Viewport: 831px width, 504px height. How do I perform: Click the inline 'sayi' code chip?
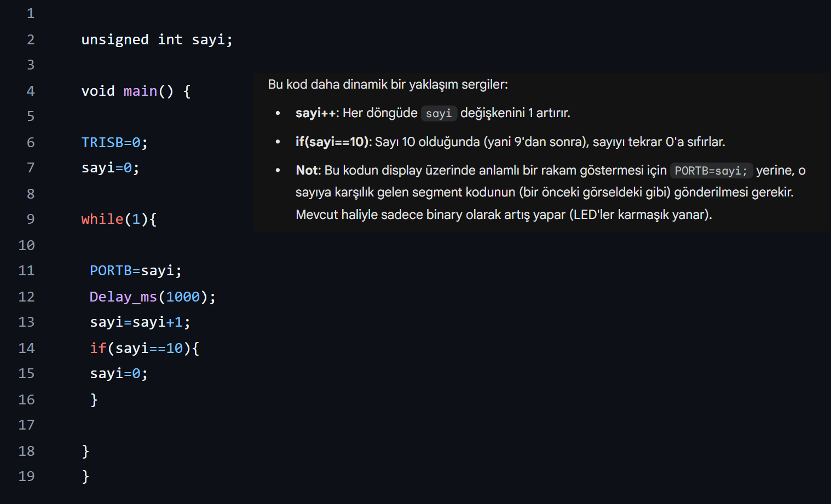(x=438, y=113)
